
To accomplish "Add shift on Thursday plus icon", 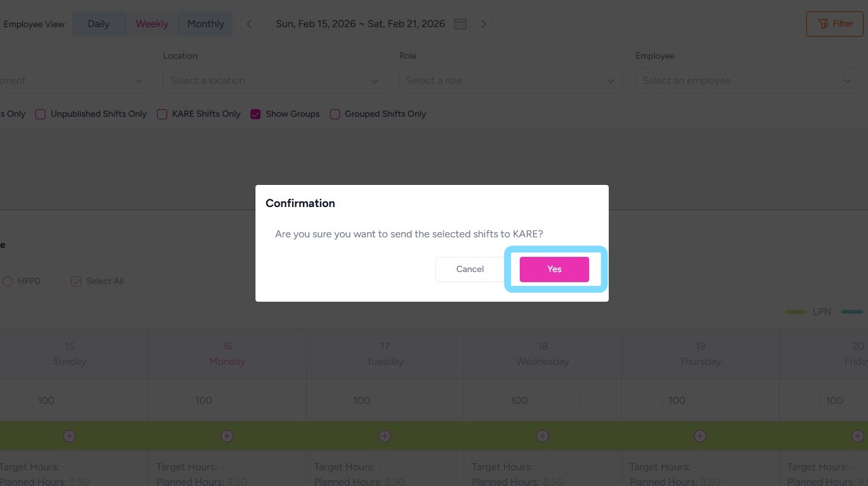I will coord(700,436).
